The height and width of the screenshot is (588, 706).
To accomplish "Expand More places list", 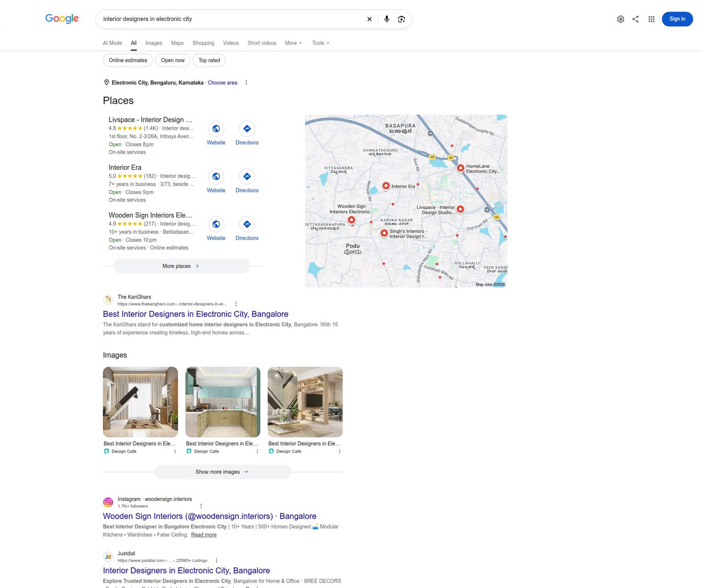I will click(181, 266).
